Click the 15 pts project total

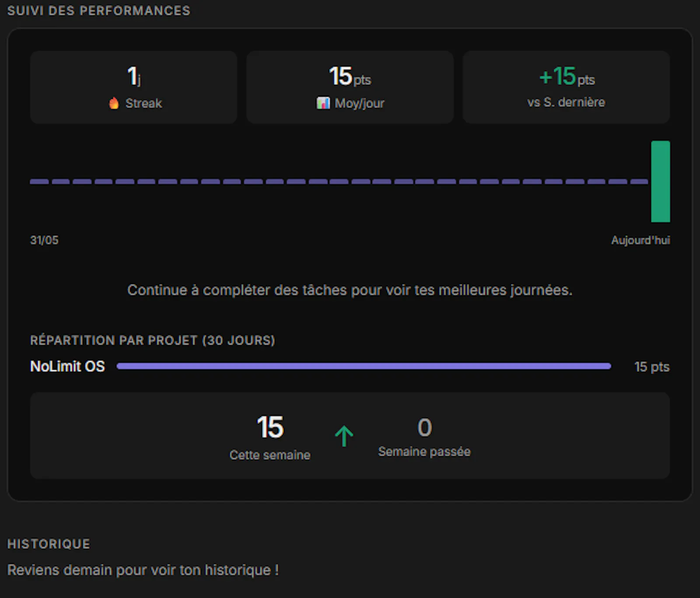pos(652,367)
